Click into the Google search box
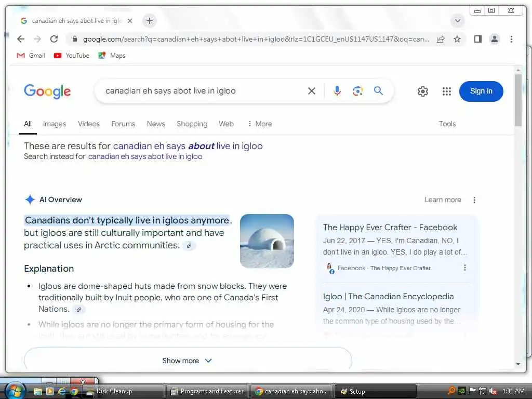The width and height of the screenshot is (532, 399). 204,91
